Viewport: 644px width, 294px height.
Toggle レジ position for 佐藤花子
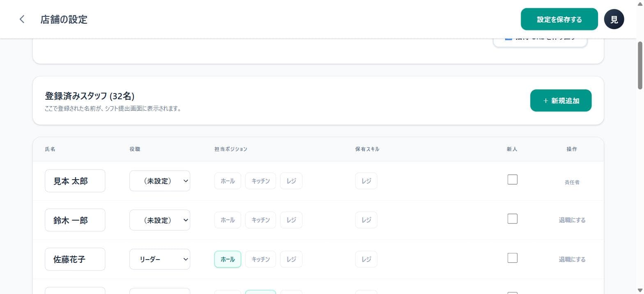(x=291, y=259)
